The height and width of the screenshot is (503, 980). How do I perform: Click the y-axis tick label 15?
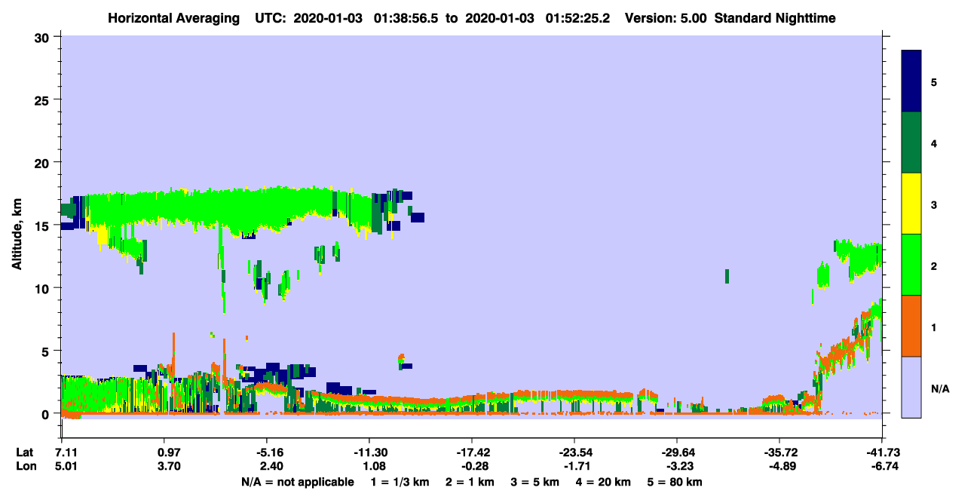point(43,225)
